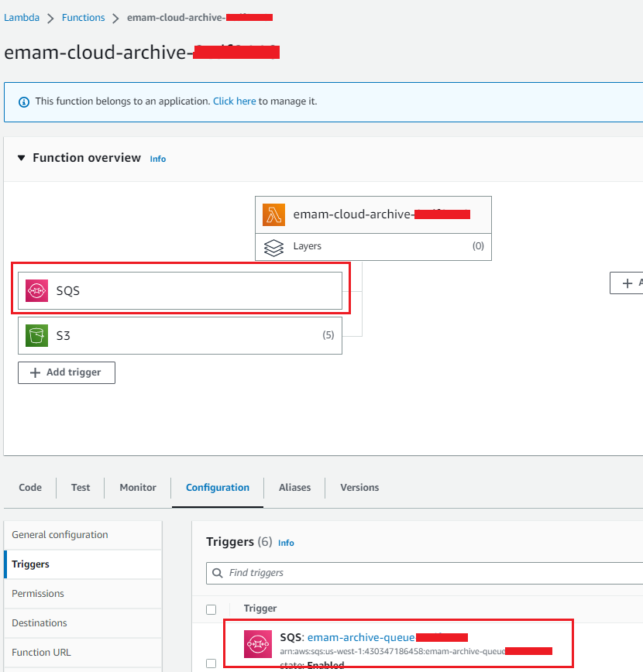The height and width of the screenshot is (672, 643).
Task: Click the arn:aws:sqs:us-west-1 ARN text
Action: point(393,651)
